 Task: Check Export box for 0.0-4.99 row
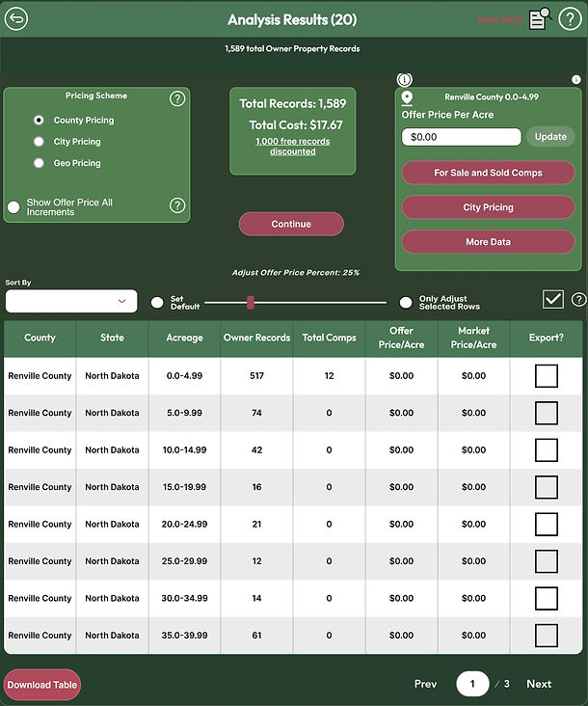[x=547, y=376]
